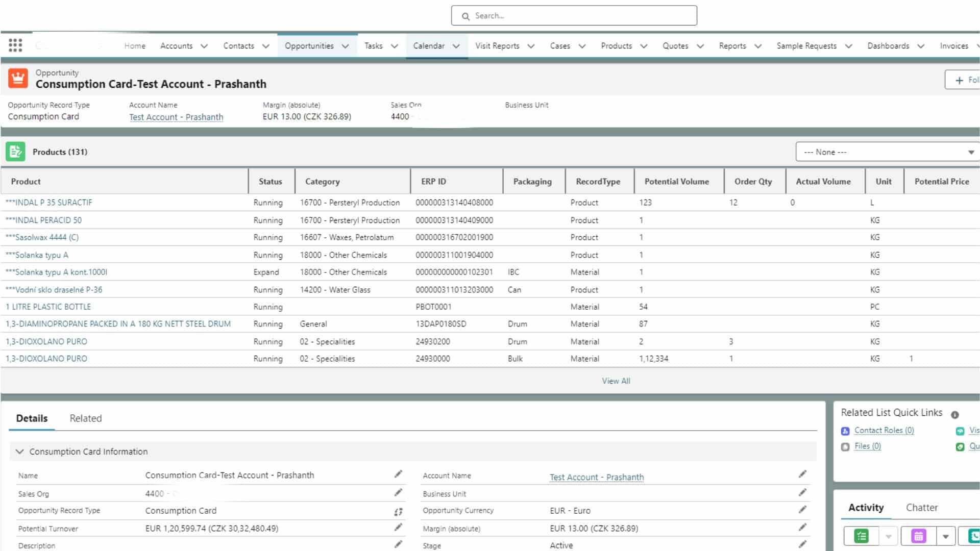
Task: Create new task with green activity icon
Action: (x=862, y=536)
